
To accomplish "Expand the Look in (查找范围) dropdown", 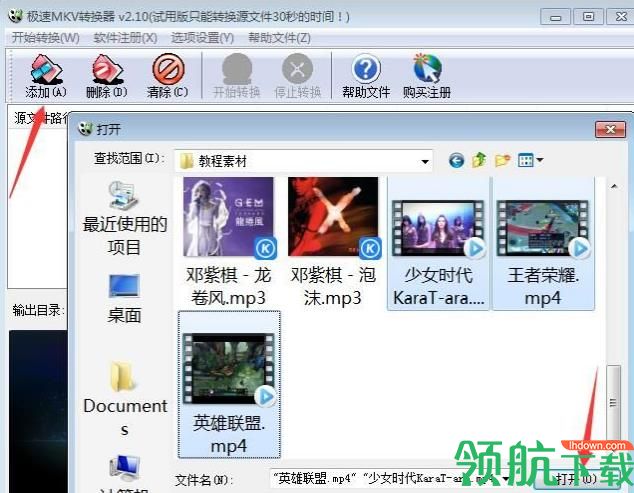I will pos(425,161).
